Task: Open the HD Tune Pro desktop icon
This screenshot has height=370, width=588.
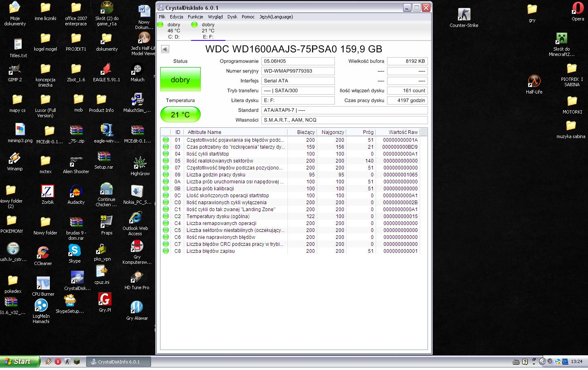Action: pos(137,280)
